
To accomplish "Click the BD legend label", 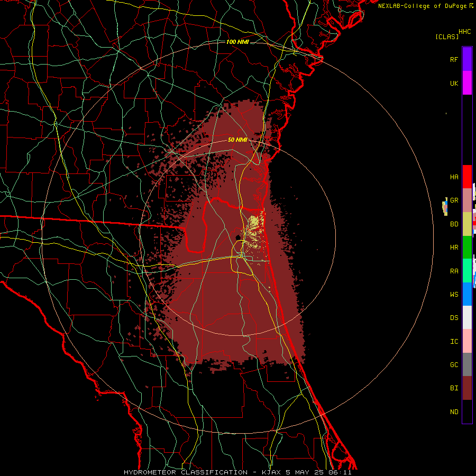I will [454, 224].
